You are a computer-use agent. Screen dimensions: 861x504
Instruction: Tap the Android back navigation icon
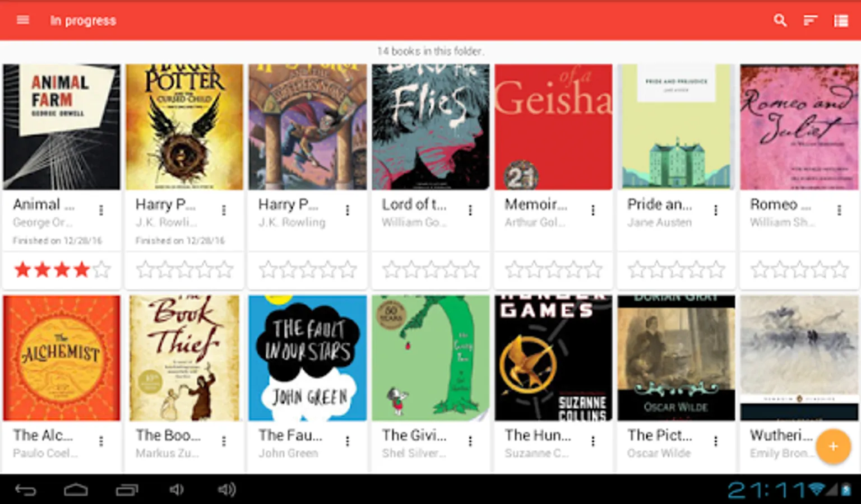(25, 491)
